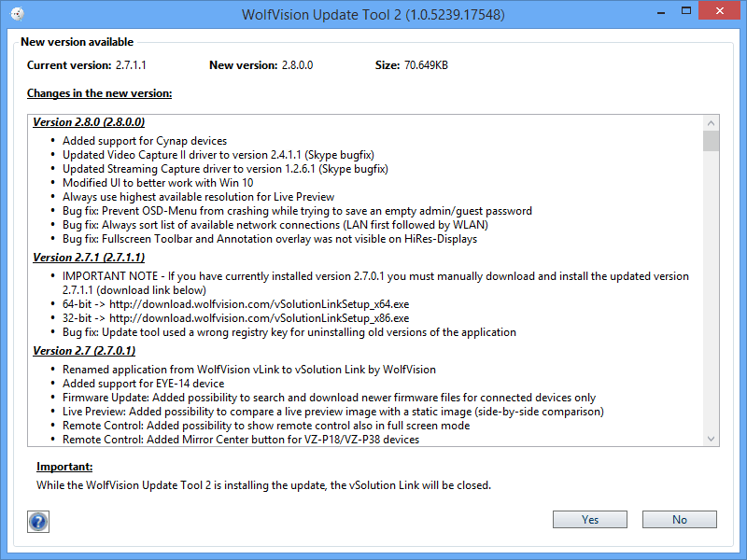
Task: Open the blue help question mark icon
Action: tap(38, 522)
